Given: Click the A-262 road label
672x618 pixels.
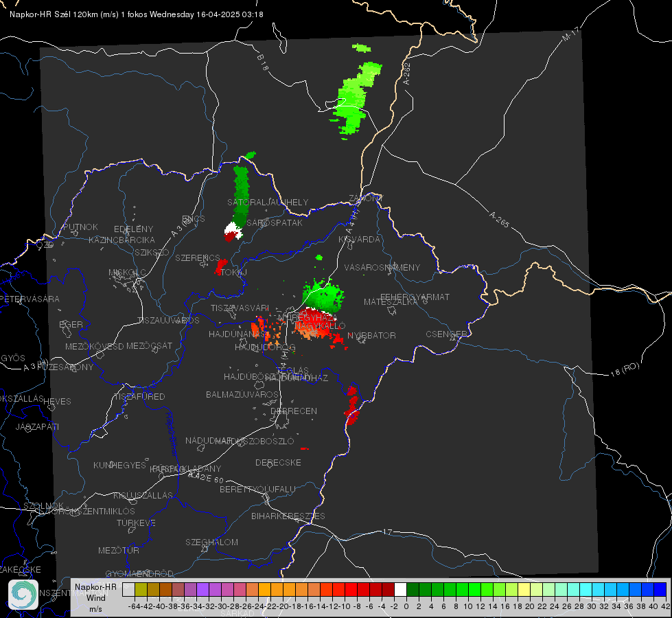Looking at the screenshot, I should pos(406,73).
